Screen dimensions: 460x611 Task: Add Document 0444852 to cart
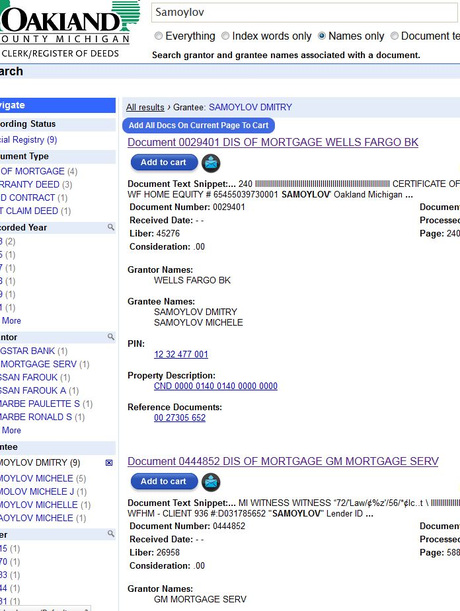[x=164, y=482]
